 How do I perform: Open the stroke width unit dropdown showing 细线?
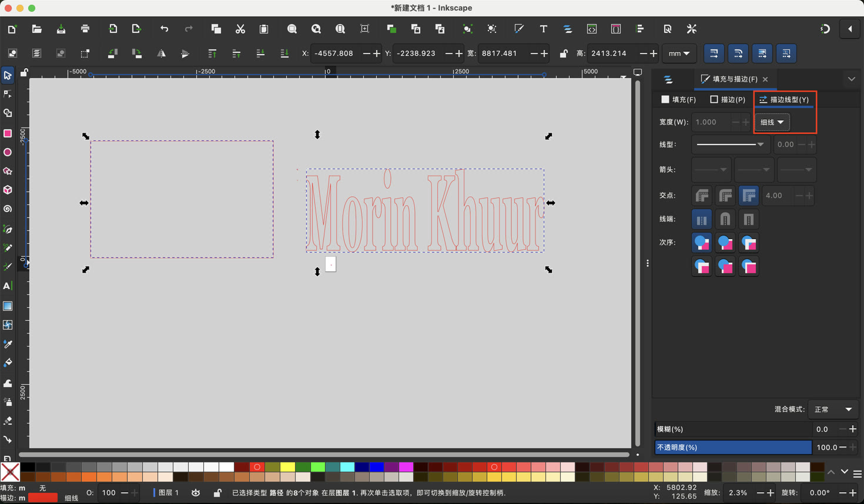(x=772, y=122)
